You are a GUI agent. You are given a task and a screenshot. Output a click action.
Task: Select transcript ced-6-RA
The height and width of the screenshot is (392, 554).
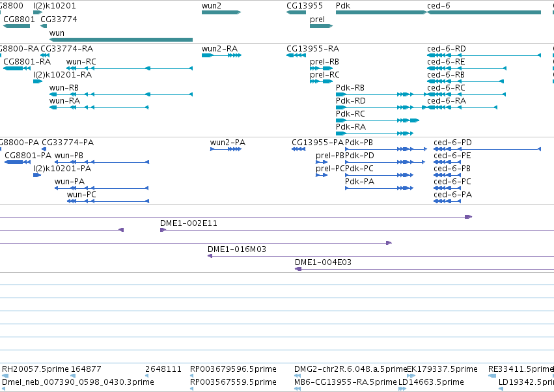447,101
